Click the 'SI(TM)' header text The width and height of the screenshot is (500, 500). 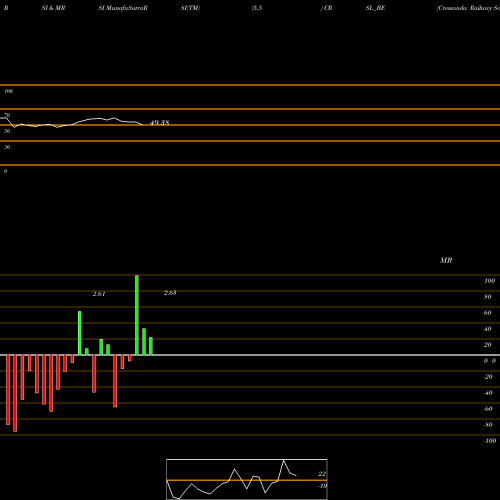tap(190, 8)
